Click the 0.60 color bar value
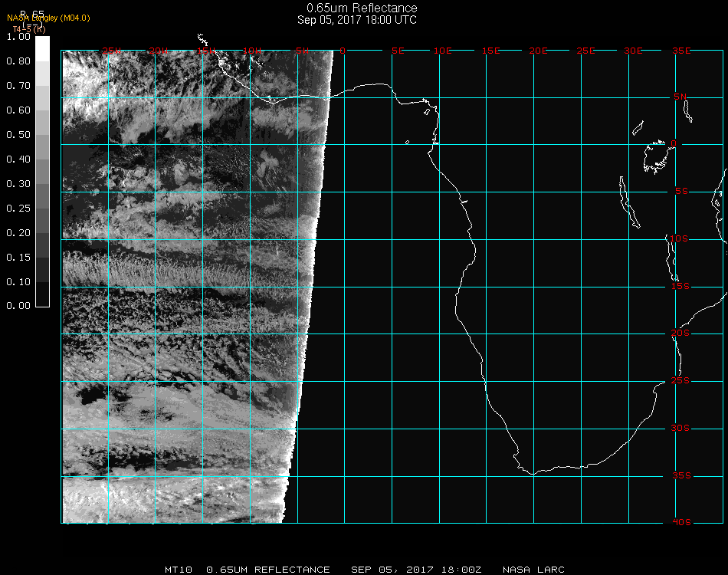Viewport: 728px width, 575px height. click(x=18, y=110)
